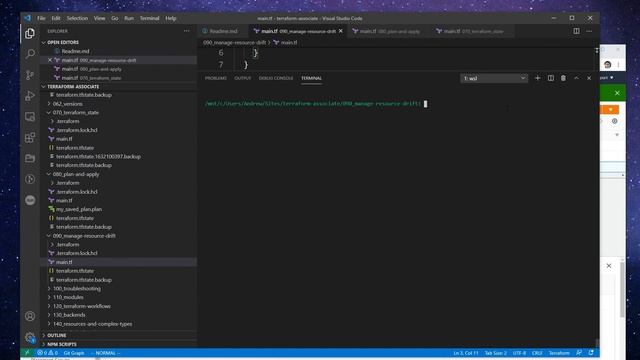Open my_saved_plan.plan file
The width and height of the screenshot is (640, 360).
pos(79,209)
